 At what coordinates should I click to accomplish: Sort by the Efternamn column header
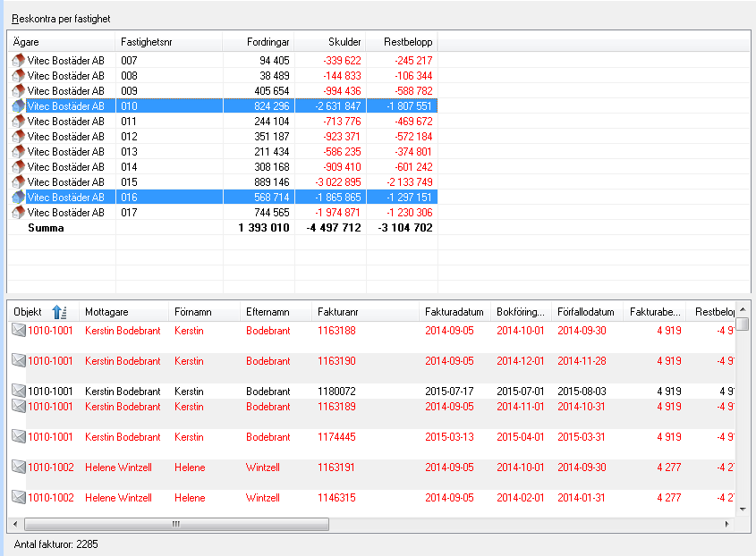coord(276,312)
